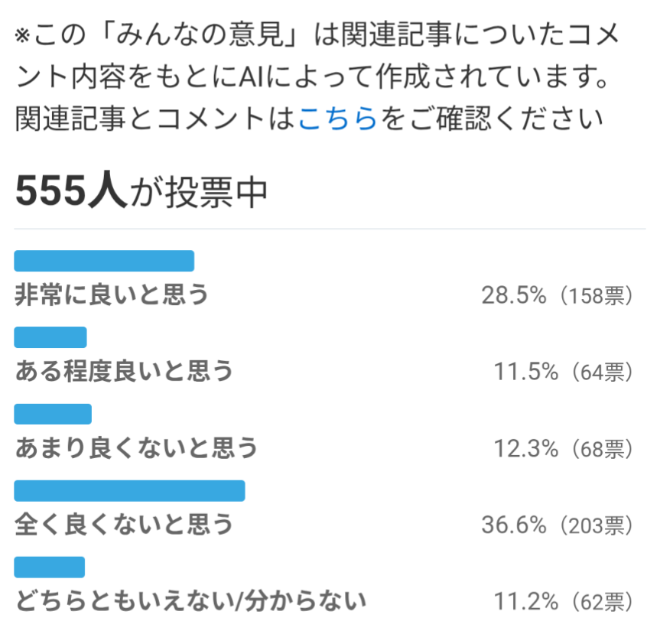The image size is (660, 644).
Task: Click the みんなの意見 AI notice text
Action: coord(318,55)
